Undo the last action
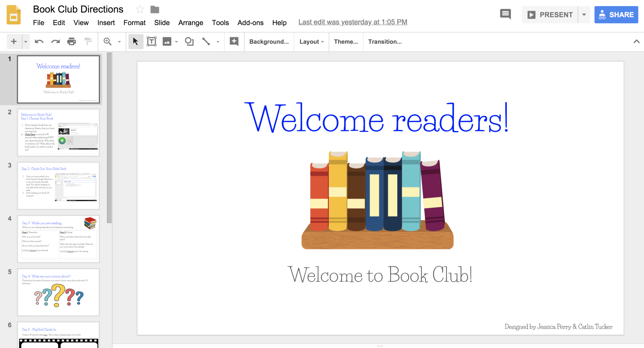 tap(39, 41)
